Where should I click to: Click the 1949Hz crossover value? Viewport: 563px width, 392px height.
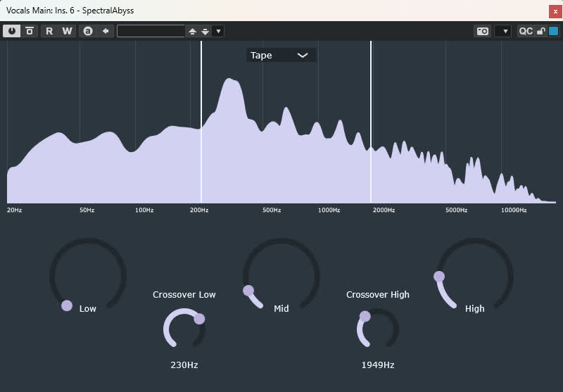[x=378, y=365]
